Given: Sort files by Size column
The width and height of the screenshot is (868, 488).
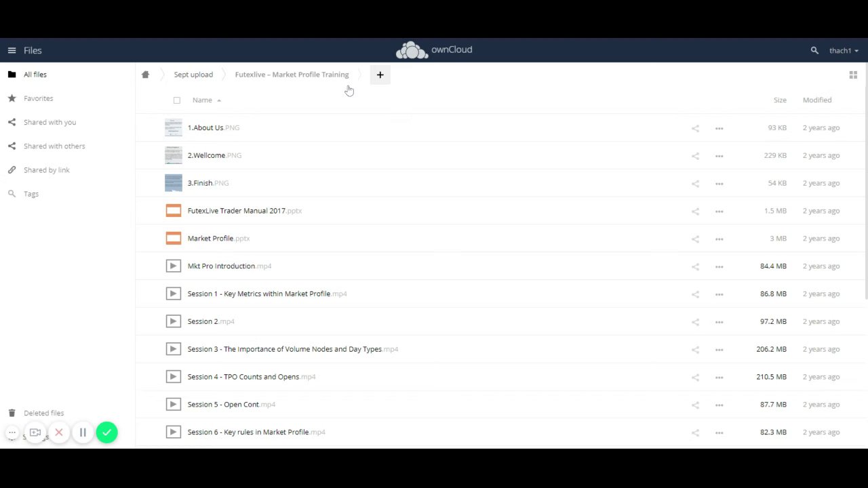Looking at the screenshot, I should [780, 100].
